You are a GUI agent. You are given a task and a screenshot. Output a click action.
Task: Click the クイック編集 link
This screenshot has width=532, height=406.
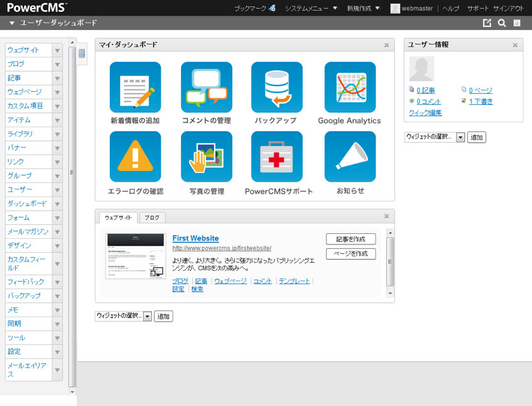coord(425,112)
